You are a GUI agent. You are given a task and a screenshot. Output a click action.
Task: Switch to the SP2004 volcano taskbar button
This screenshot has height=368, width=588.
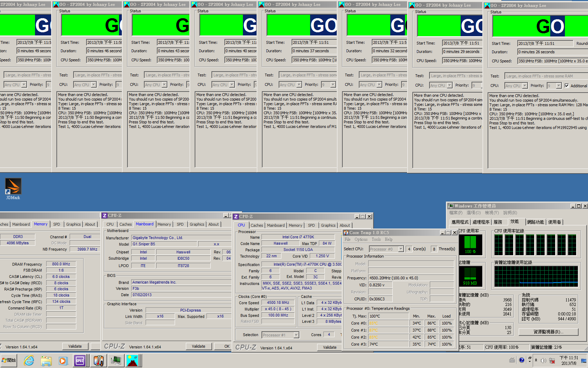[133, 360]
